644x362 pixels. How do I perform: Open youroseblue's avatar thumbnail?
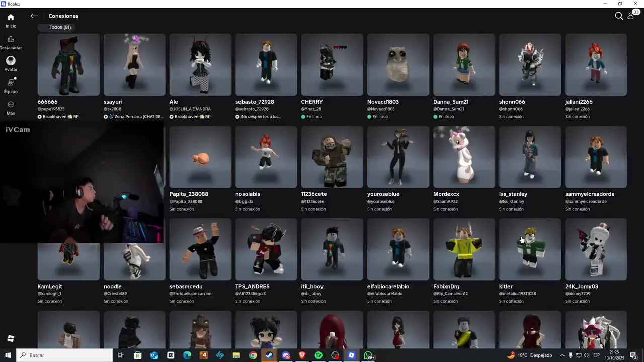pyautogui.click(x=398, y=157)
